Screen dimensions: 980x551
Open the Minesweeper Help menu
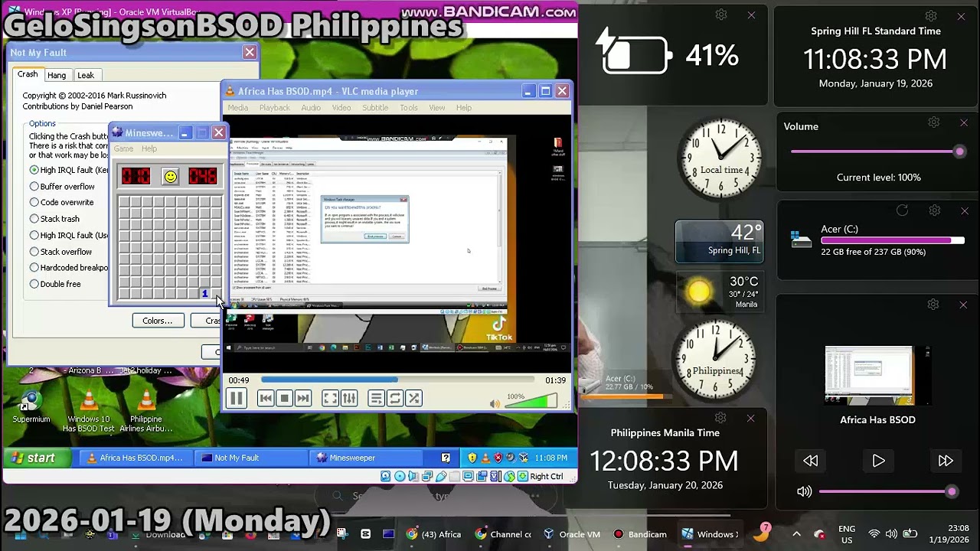(x=149, y=148)
